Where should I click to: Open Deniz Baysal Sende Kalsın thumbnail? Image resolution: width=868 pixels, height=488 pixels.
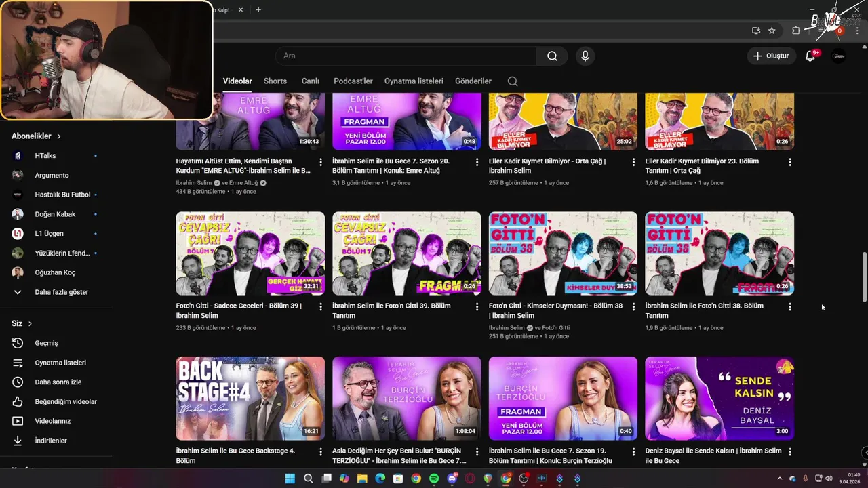719,399
